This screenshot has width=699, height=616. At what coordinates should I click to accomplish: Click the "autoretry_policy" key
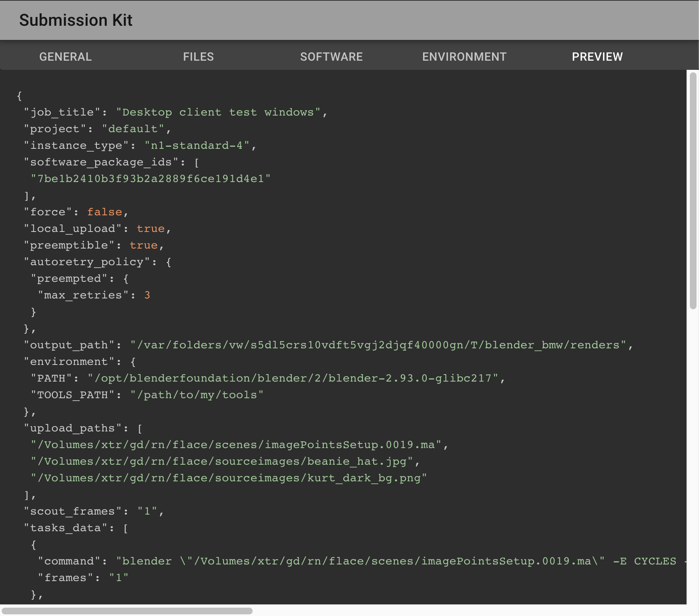[x=87, y=262]
